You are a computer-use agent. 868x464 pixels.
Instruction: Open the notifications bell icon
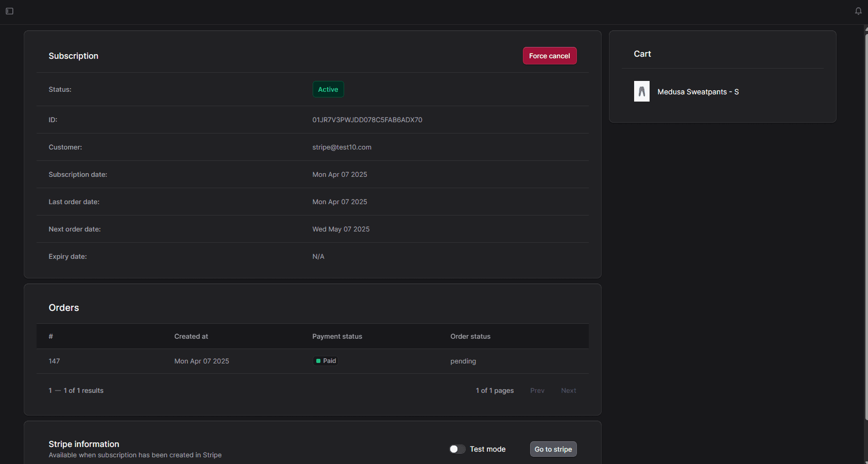(x=858, y=10)
